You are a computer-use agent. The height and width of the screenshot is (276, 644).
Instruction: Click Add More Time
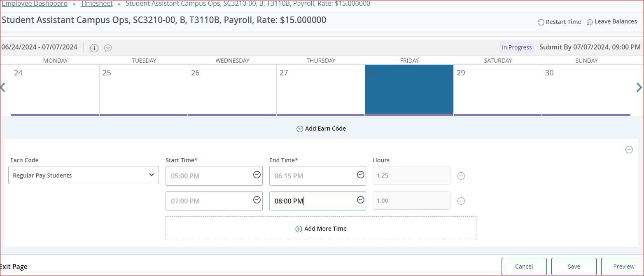321,229
